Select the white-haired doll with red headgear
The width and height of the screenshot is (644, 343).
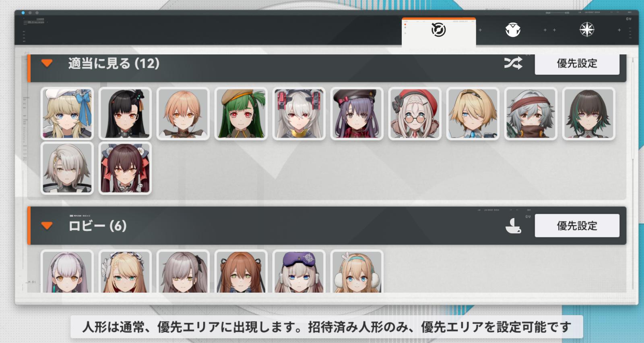299,114
